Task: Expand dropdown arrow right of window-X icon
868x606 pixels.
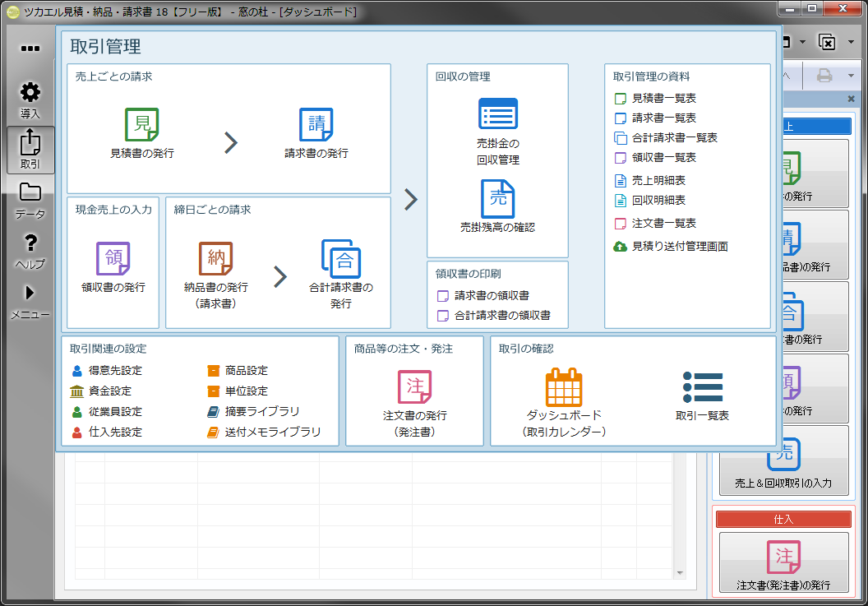Action: (x=851, y=42)
